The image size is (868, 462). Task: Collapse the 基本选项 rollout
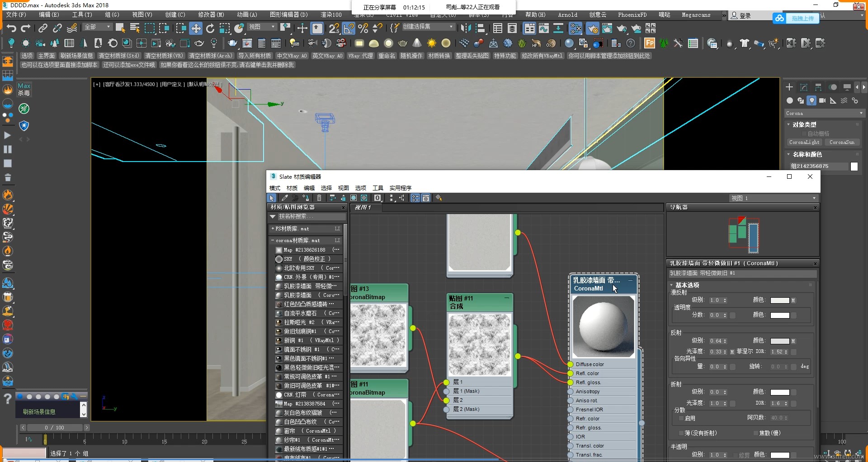(x=671, y=285)
